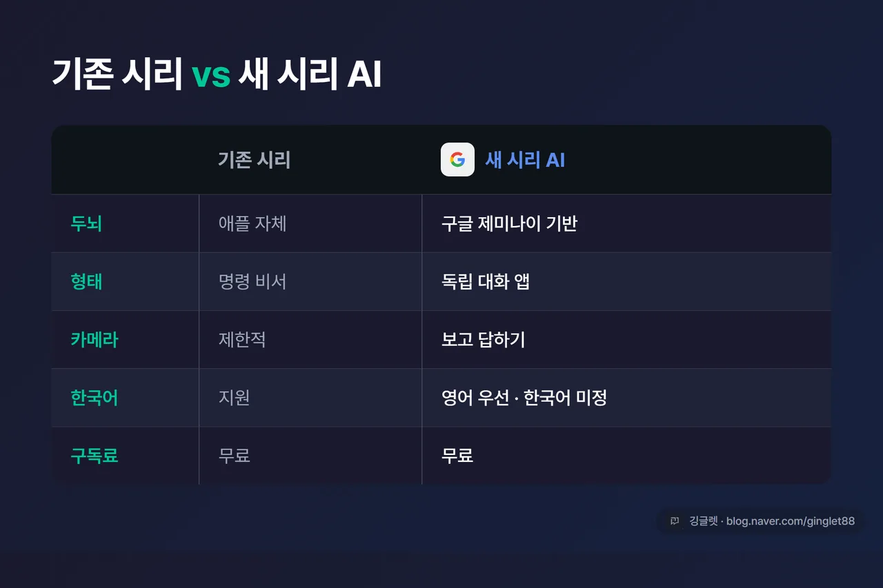The height and width of the screenshot is (588, 883).
Task: Select the 명령 비서 cell
Action: (x=252, y=281)
